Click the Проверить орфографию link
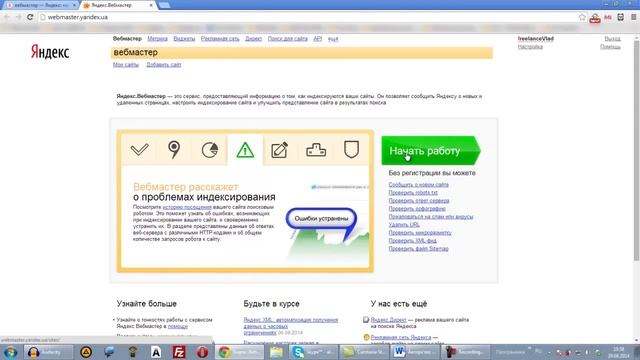 click(417, 209)
